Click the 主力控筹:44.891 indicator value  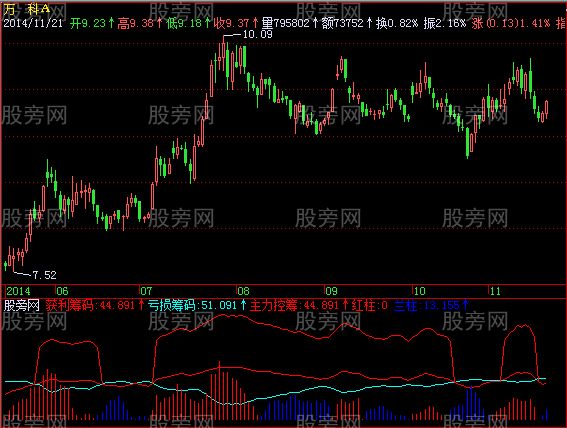pyautogui.click(x=294, y=306)
